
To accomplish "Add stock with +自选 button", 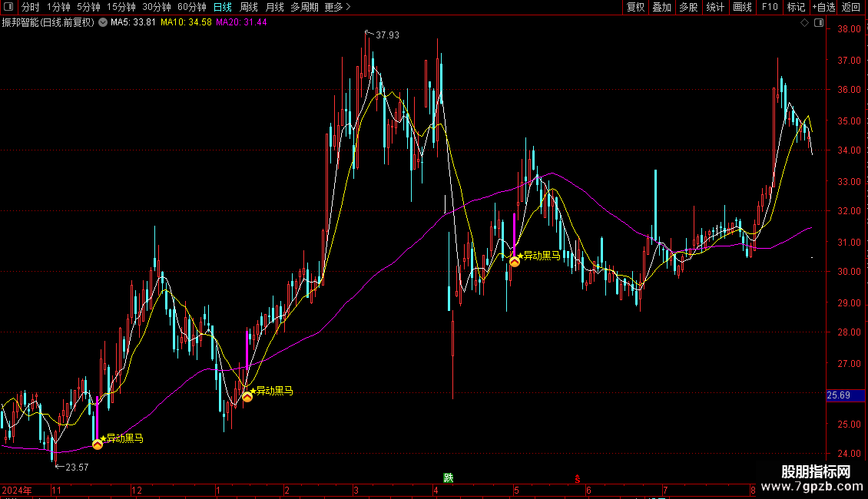I will click(x=823, y=7).
